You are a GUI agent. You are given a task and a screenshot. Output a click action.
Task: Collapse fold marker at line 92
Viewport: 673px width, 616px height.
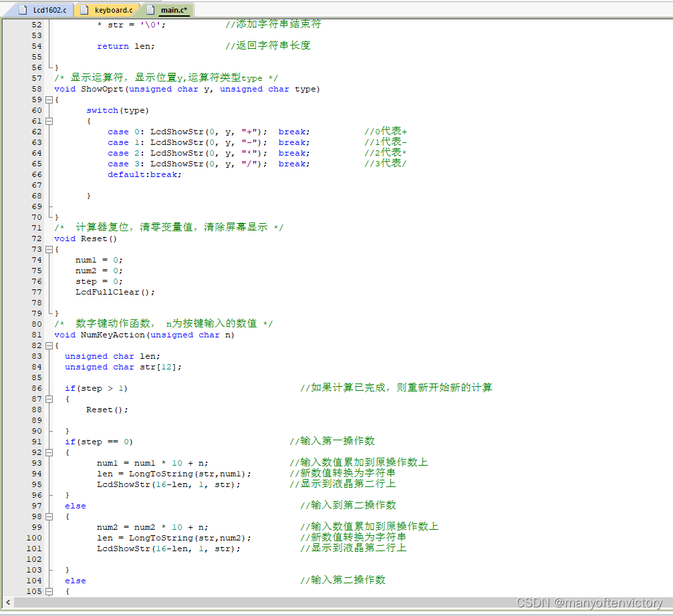49,452
